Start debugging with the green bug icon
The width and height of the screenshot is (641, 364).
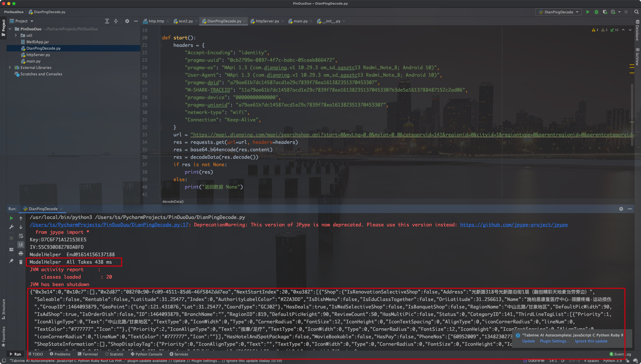tap(596, 12)
